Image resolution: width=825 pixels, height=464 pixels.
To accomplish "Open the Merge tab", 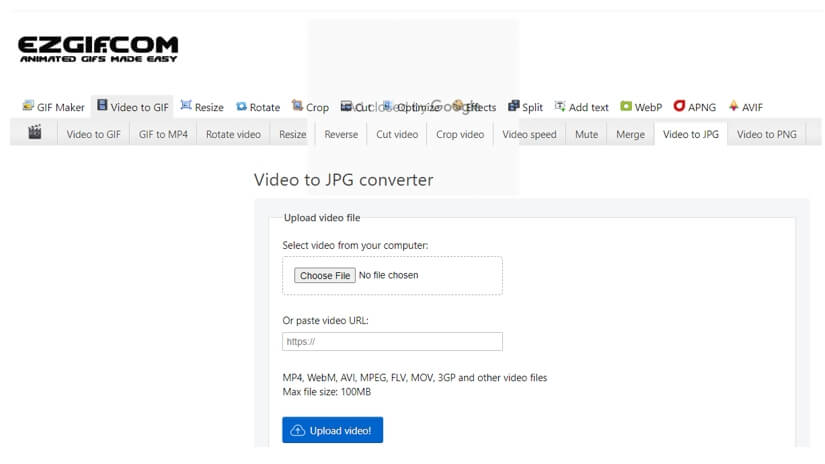I will click(630, 134).
